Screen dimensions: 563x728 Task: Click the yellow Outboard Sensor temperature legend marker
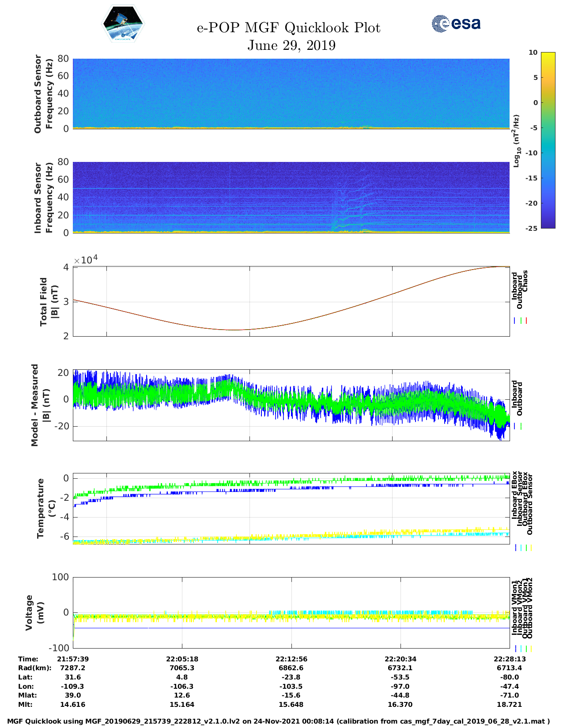pyautogui.click(x=531, y=548)
